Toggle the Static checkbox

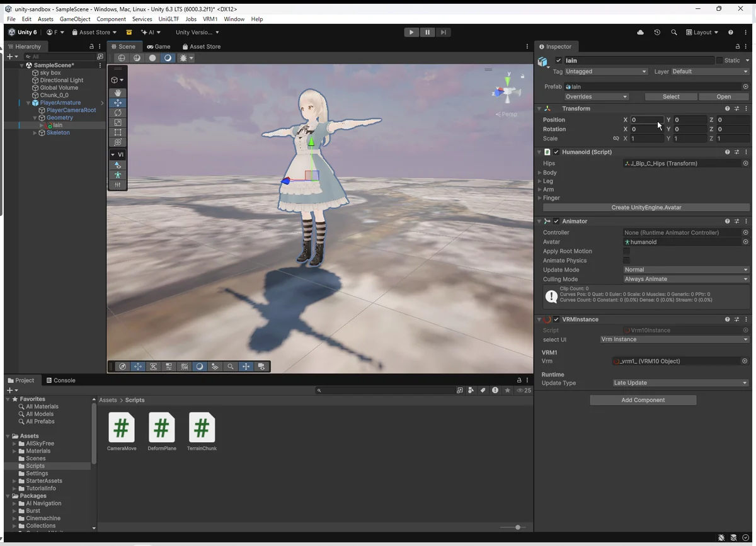719,60
